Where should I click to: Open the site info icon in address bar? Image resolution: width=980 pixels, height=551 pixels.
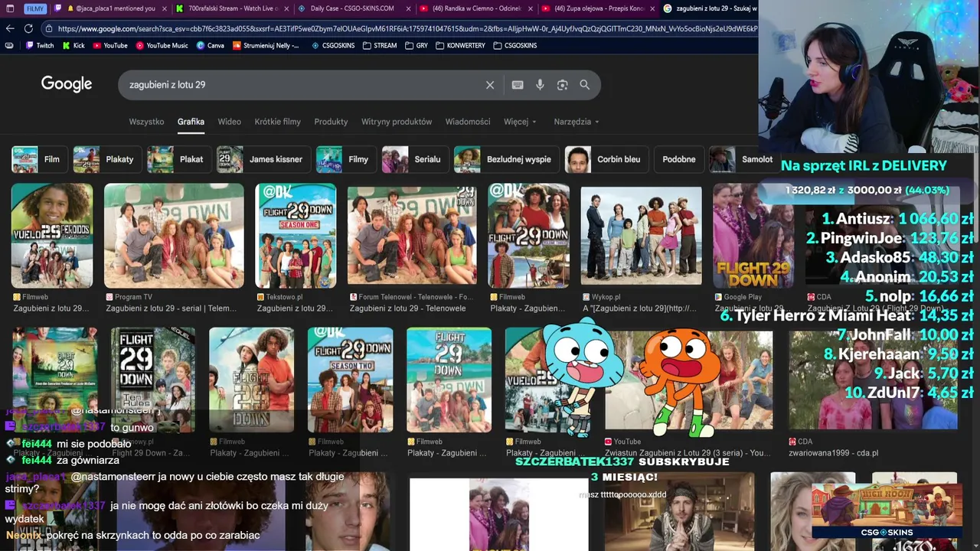[49, 29]
